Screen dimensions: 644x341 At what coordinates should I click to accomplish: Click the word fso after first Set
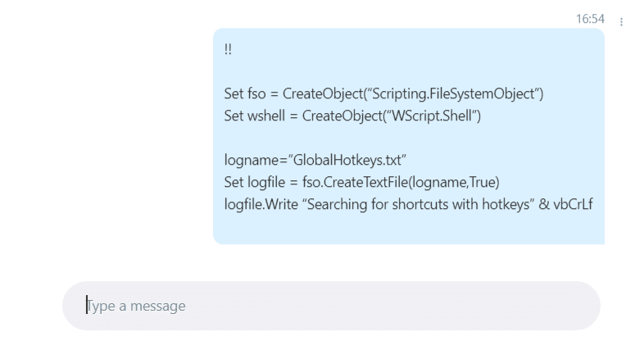(x=256, y=93)
